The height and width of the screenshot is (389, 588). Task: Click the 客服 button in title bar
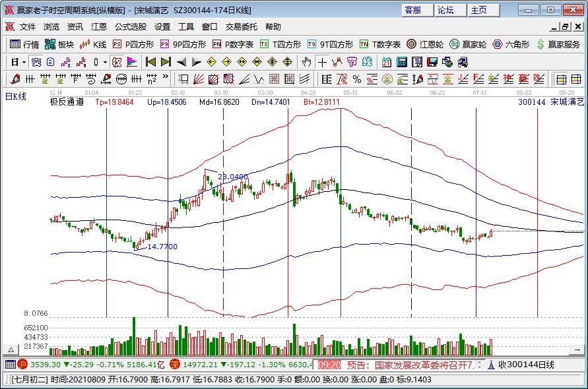[413, 10]
